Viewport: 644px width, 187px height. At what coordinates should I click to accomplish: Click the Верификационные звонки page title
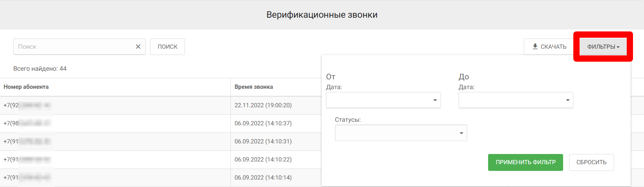click(322, 15)
